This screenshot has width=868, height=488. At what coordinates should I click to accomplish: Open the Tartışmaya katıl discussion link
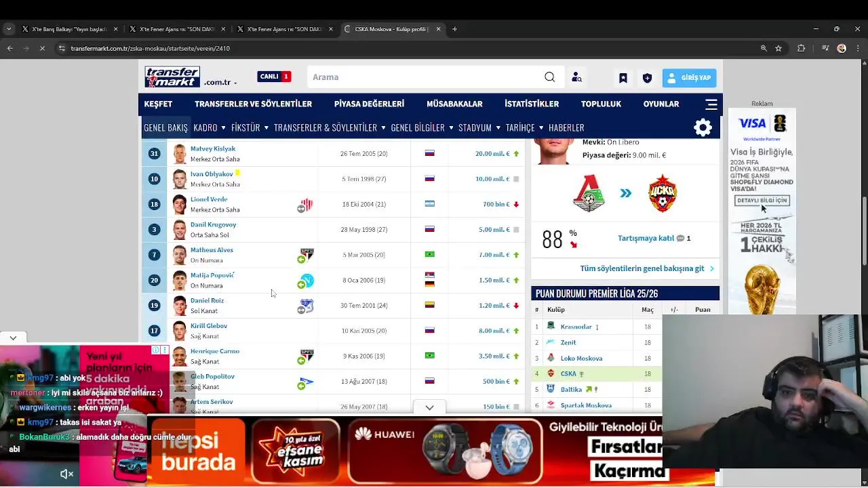click(x=646, y=238)
